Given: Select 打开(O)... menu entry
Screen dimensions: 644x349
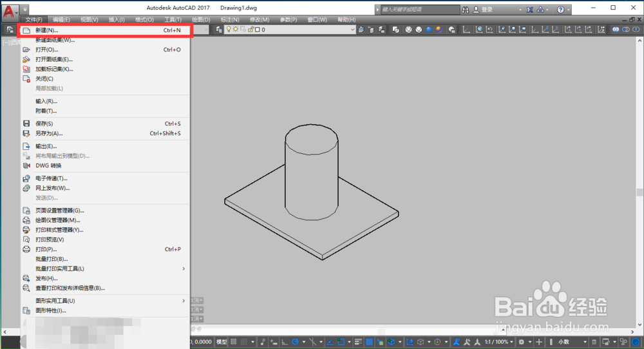Looking at the screenshot, I should pos(105,50).
